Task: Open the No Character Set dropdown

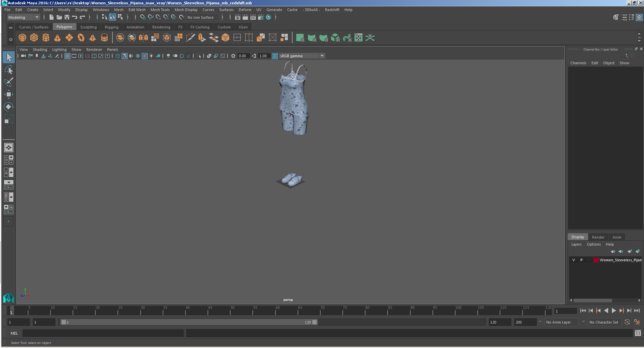Action: (x=605, y=322)
